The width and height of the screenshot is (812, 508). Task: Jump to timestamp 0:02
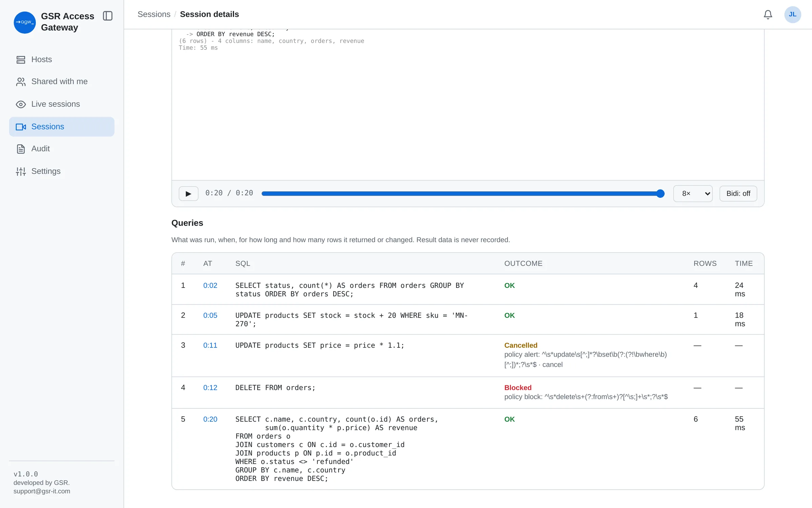(x=210, y=285)
